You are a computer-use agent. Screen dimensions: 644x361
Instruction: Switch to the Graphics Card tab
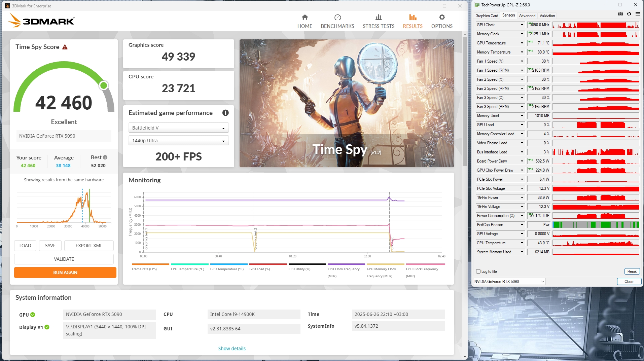487,16
